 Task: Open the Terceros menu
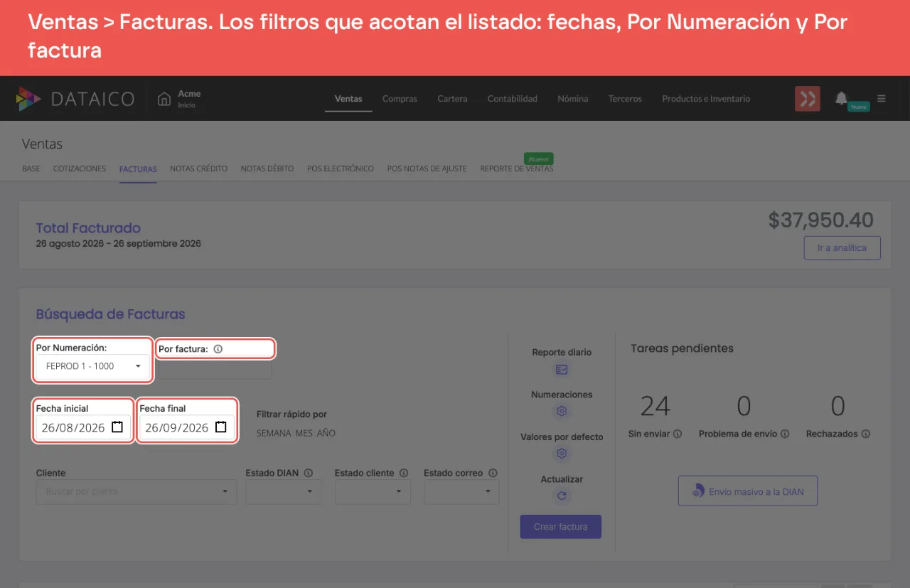point(625,99)
